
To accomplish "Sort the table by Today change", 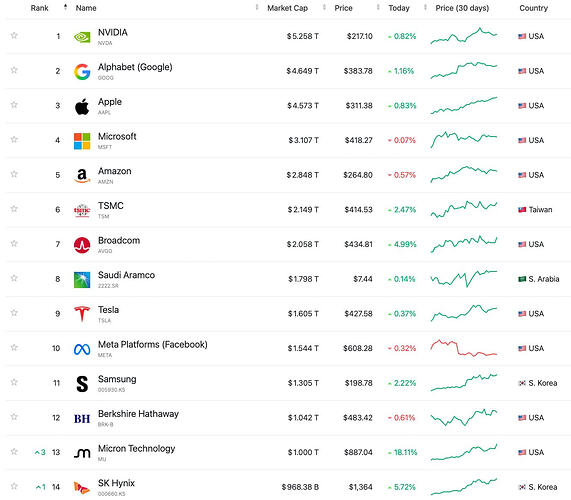I will (x=399, y=8).
